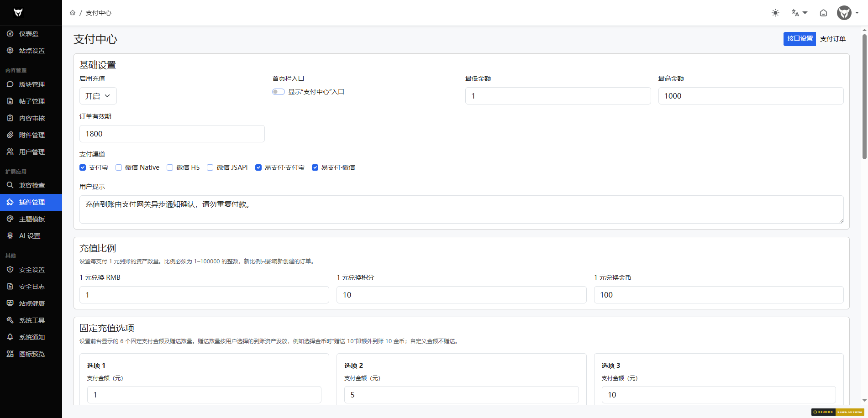
Task: Click the 最低金额 input field
Action: click(x=558, y=96)
